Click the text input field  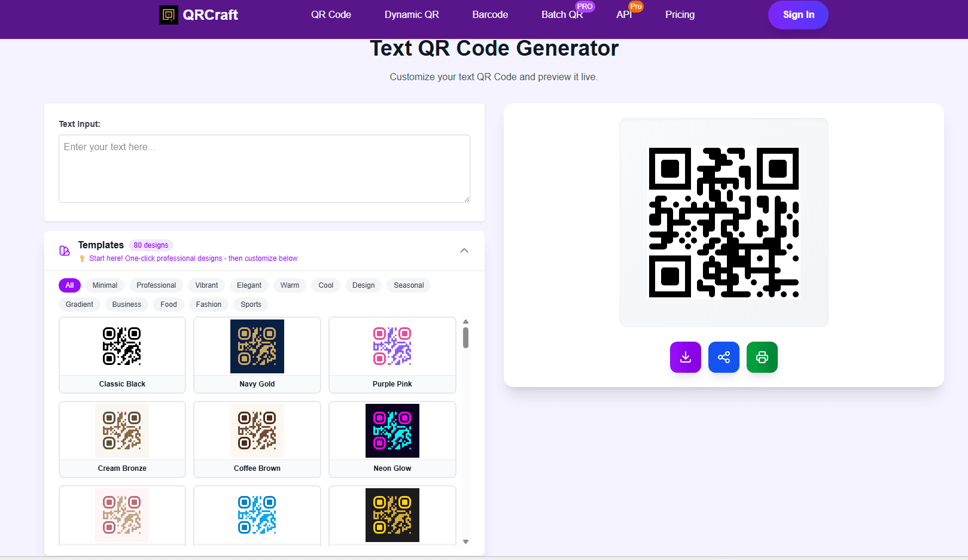pyautogui.click(x=264, y=169)
